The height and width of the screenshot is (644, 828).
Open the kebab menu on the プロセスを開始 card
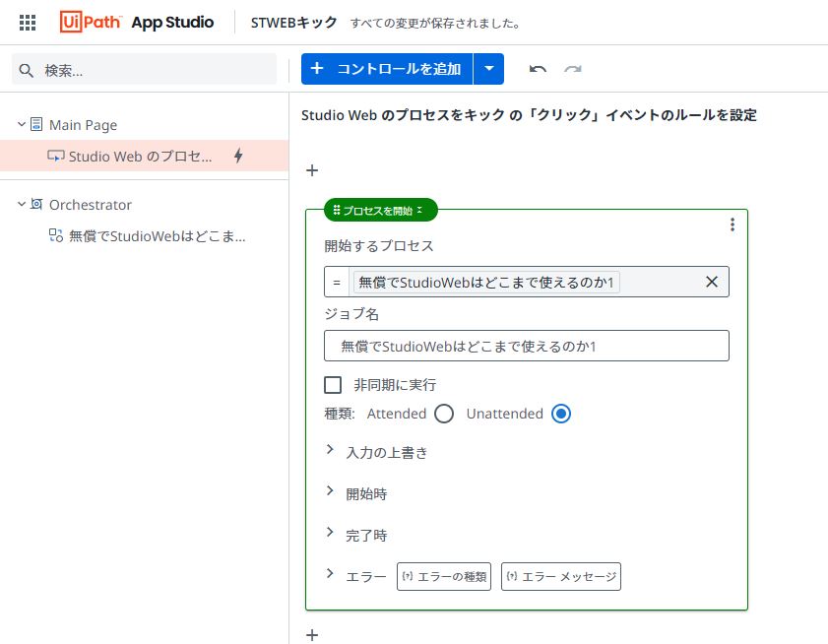coord(732,225)
